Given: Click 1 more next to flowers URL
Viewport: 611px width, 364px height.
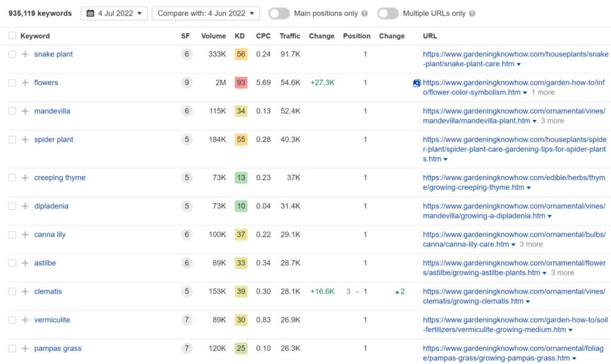Looking at the screenshot, I should click(543, 92).
